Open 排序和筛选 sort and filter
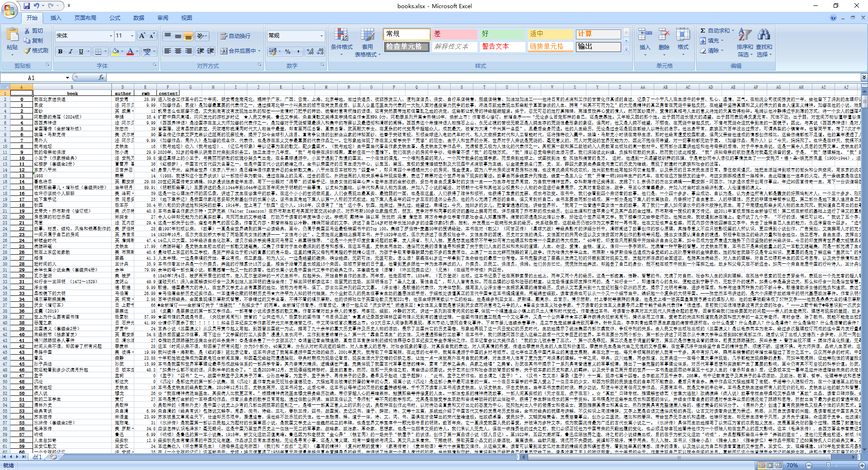The width and height of the screenshot is (868, 470). click(x=745, y=43)
